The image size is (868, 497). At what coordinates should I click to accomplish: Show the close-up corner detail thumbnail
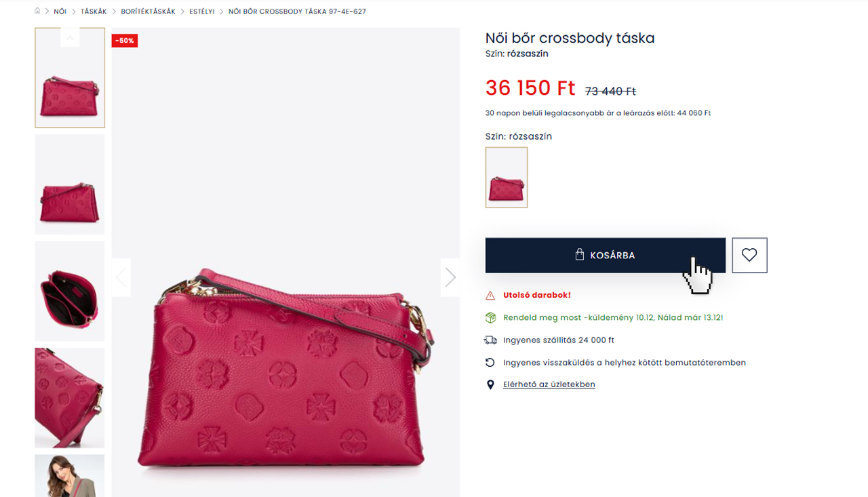pyautogui.click(x=70, y=397)
